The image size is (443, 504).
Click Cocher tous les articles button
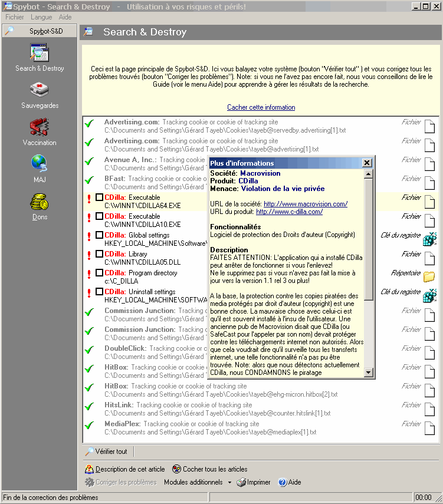[x=210, y=469]
